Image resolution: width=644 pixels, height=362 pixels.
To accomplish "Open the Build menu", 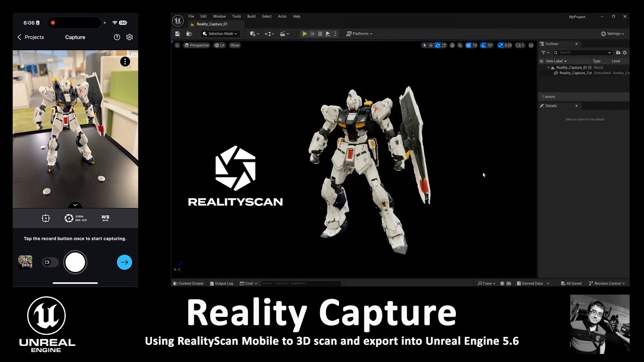I will tap(251, 17).
